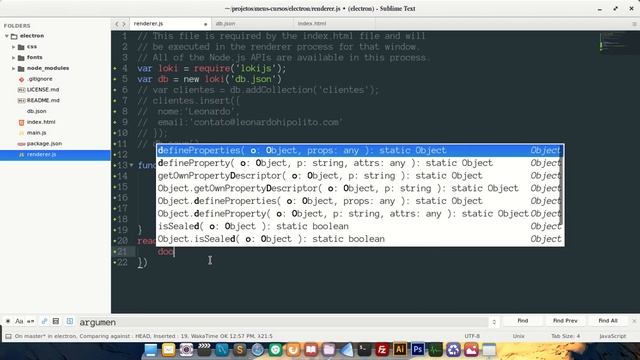Image resolution: width=640 pixels, height=360 pixels.
Task: Select renderer.js in sidebar
Action: coord(55,155)
